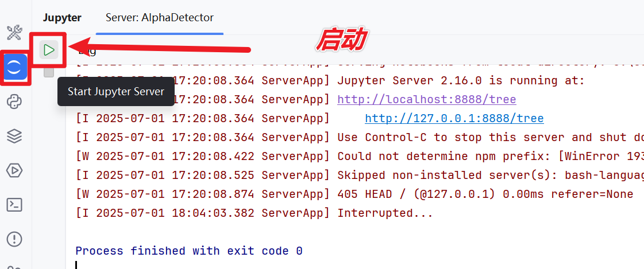
Task: Select the Jupyter tool window title tab
Action: click(62, 18)
